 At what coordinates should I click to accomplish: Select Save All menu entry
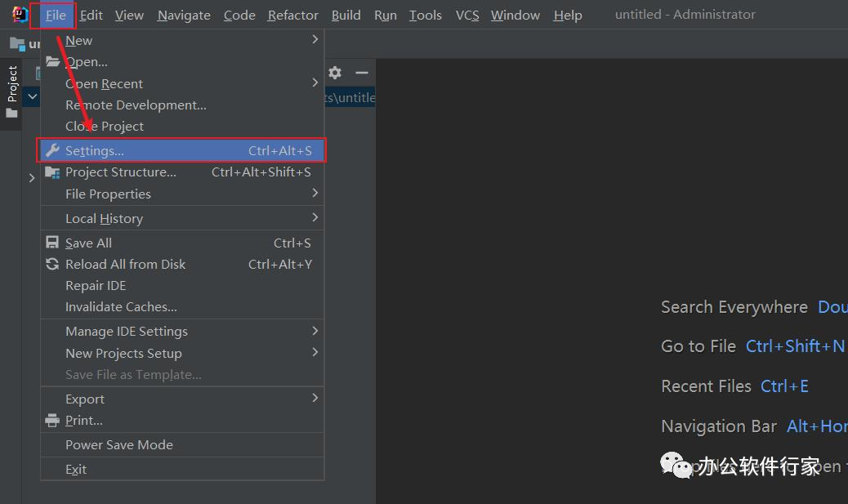(x=182, y=243)
